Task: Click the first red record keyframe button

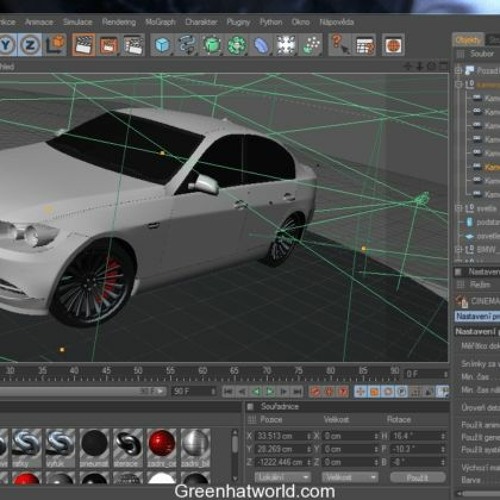Action: [x=315, y=391]
